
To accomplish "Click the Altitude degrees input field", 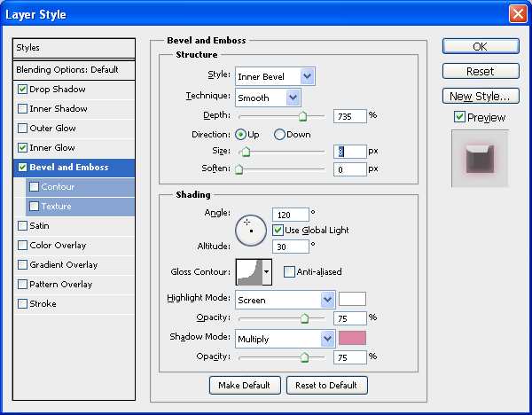I will tap(291, 247).
